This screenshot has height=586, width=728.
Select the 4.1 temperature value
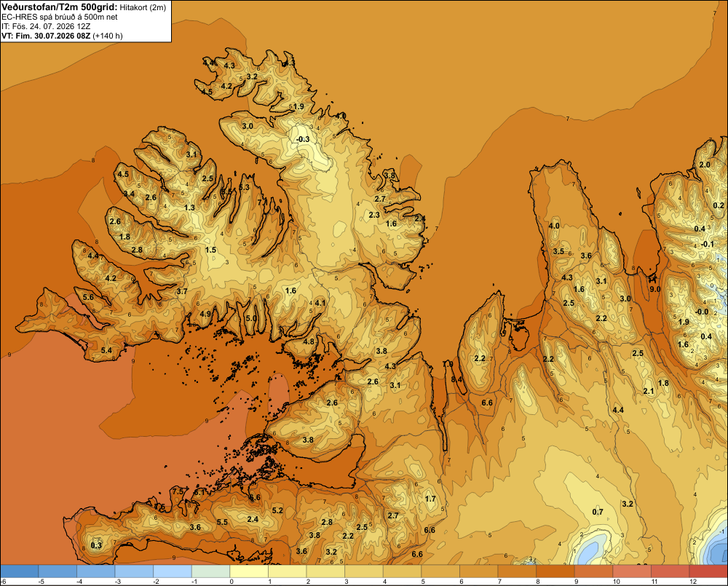pyautogui.click(x=320, y=303)
